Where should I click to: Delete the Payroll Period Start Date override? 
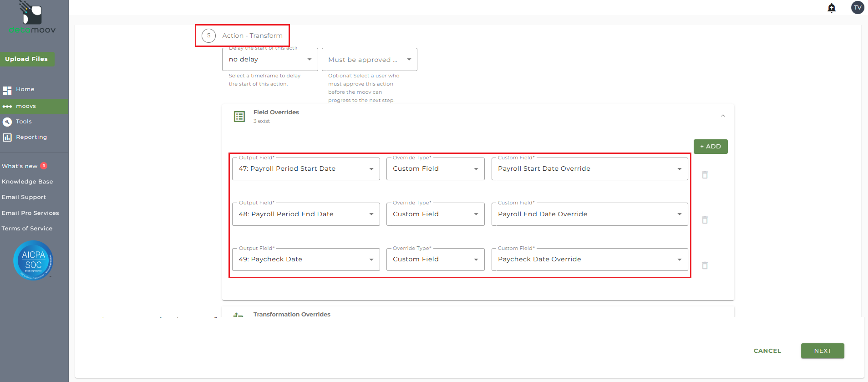(x=705, y=175)
